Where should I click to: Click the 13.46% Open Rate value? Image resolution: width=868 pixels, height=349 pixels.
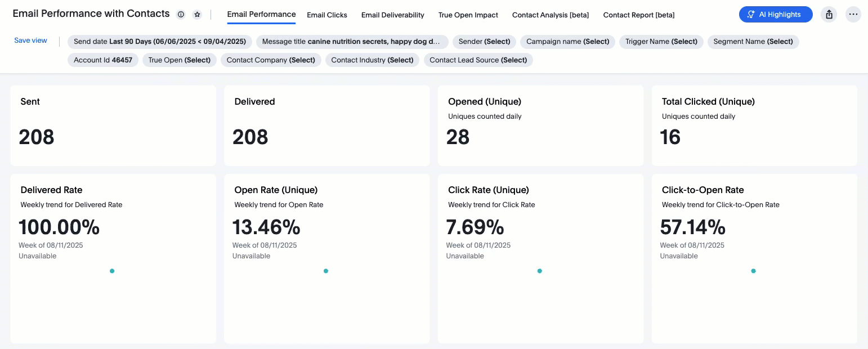click(266, 227)
